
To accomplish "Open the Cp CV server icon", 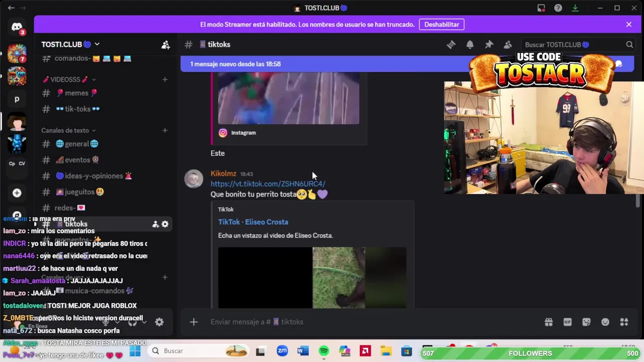I will pyautogui.click(x=17, y=163).
